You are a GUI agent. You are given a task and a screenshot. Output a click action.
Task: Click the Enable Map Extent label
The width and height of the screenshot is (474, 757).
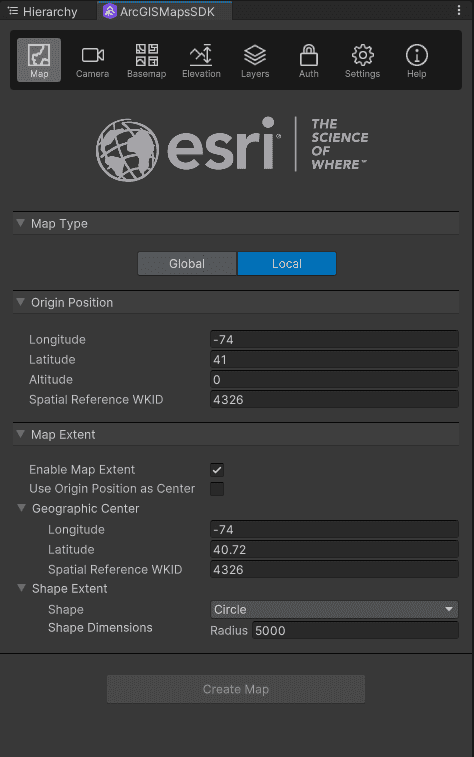82,469
